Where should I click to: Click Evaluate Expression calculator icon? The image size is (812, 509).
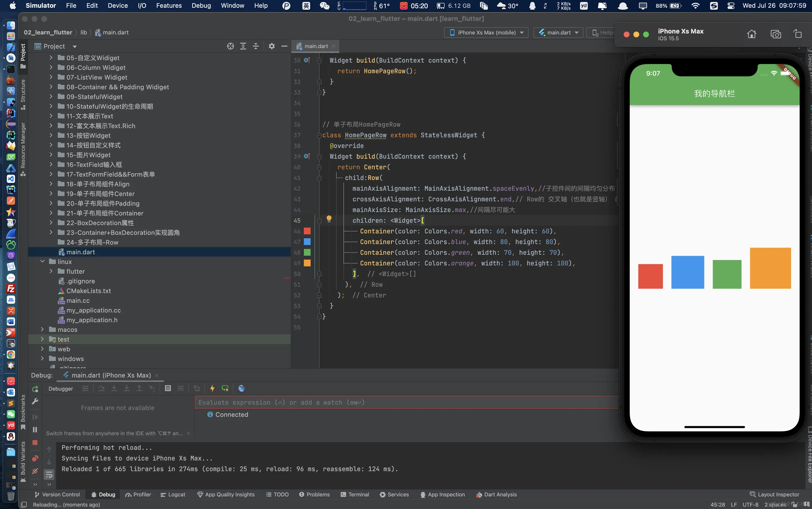pyautogui.click(x=168, y=388)
